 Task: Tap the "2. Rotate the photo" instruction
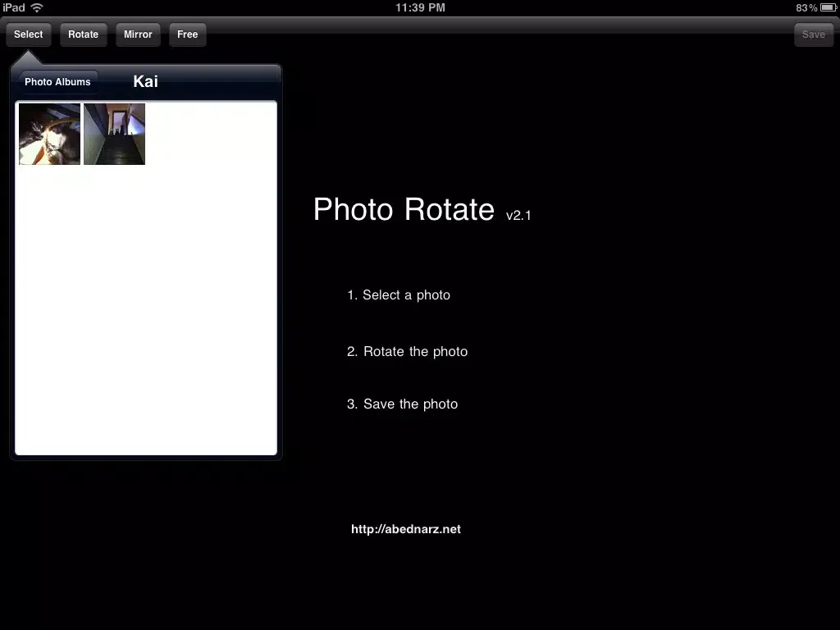coord(407,351)
